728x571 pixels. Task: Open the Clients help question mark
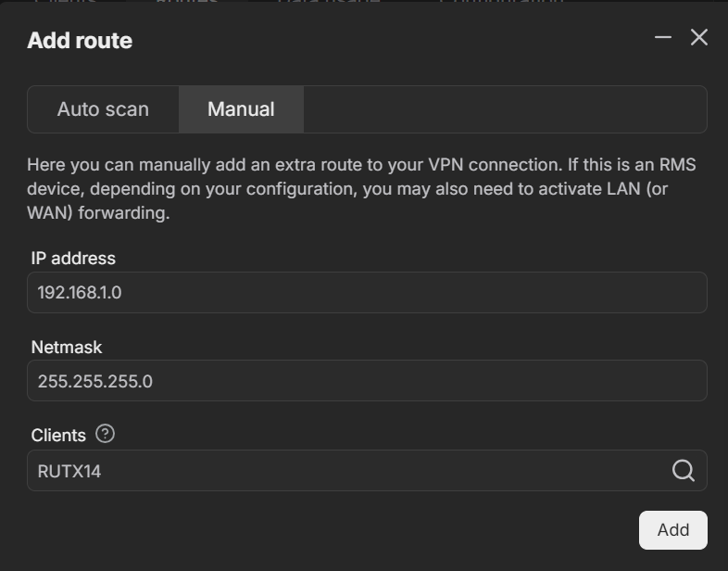[105, 434]
